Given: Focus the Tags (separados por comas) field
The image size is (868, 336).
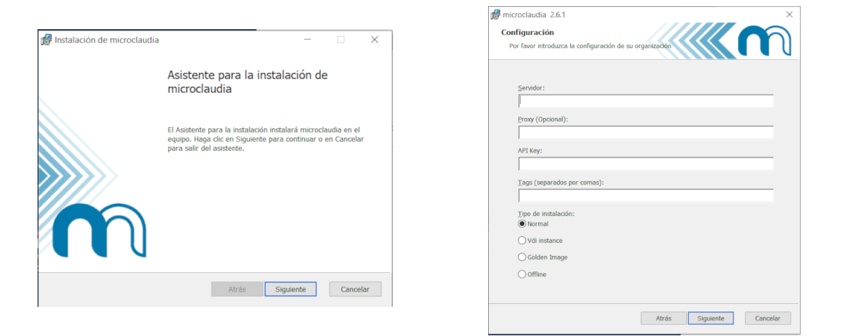Looking at the screenshot, I should pyautogui.click(x=646, y=195).
